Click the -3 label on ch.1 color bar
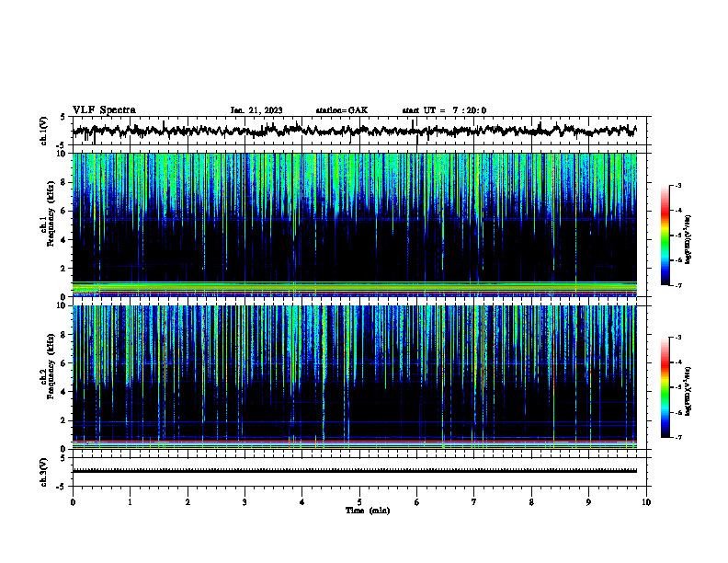Viewport: 728px width, 563px height. pos(677,185)
